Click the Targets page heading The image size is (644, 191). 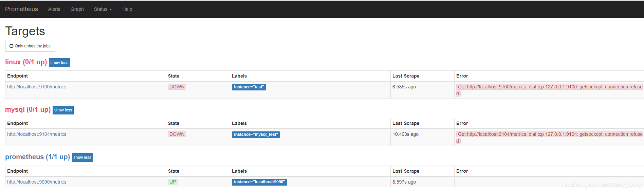point(25,31)
